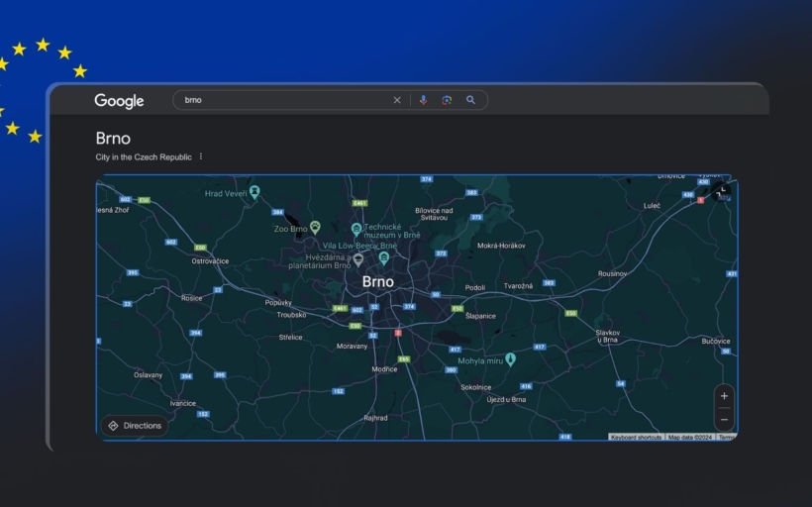Click the Hvězdárna a planetárium Brno pin
Image resolution: width=812 pixels, height=507 pixels.
tap(358, 259)
